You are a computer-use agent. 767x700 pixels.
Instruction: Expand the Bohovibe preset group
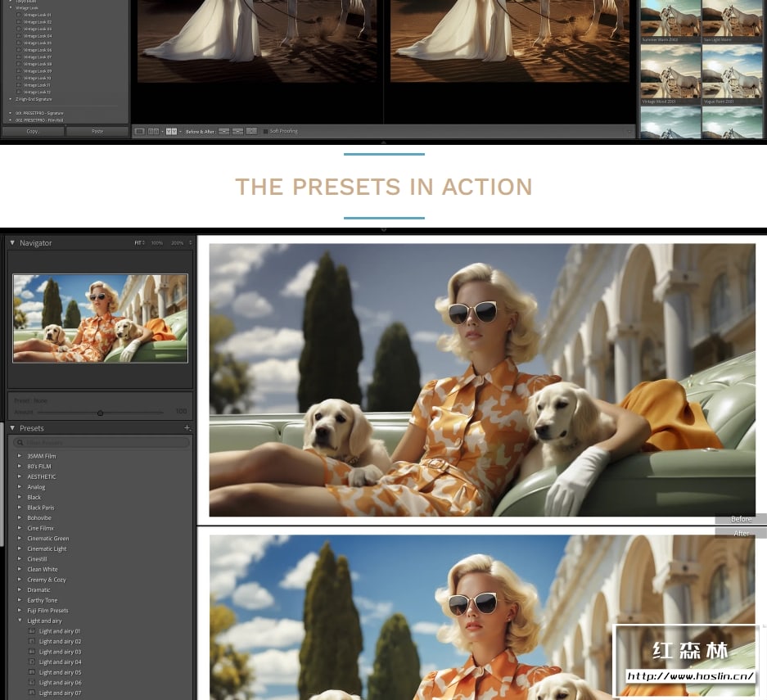20,517
